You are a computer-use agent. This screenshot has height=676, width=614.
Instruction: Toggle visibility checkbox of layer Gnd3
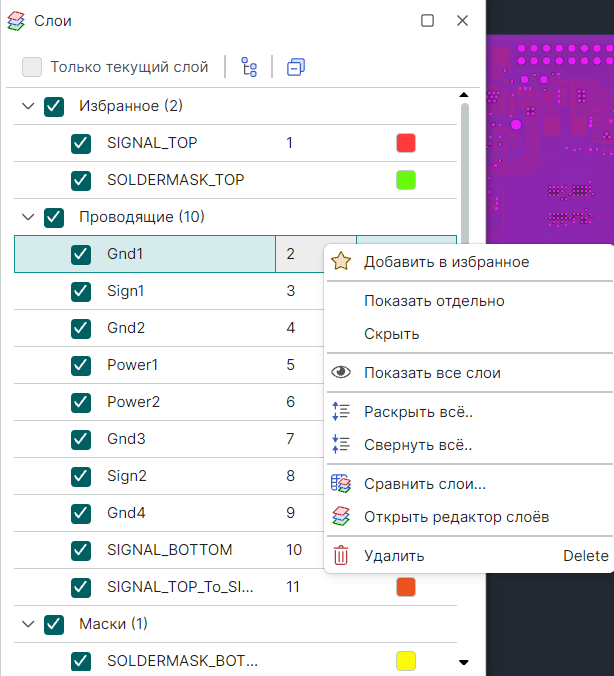(81, 440)
